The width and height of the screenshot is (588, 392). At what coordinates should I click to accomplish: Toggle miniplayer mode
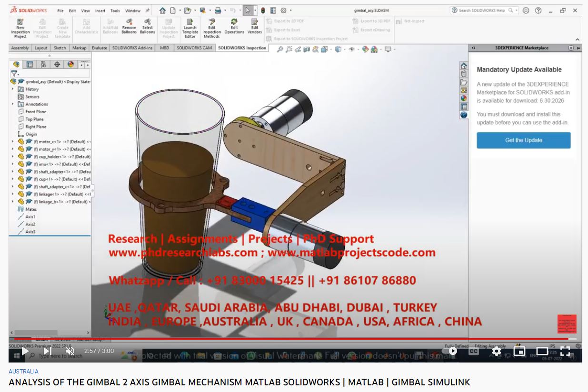click(x=519, y=351)
